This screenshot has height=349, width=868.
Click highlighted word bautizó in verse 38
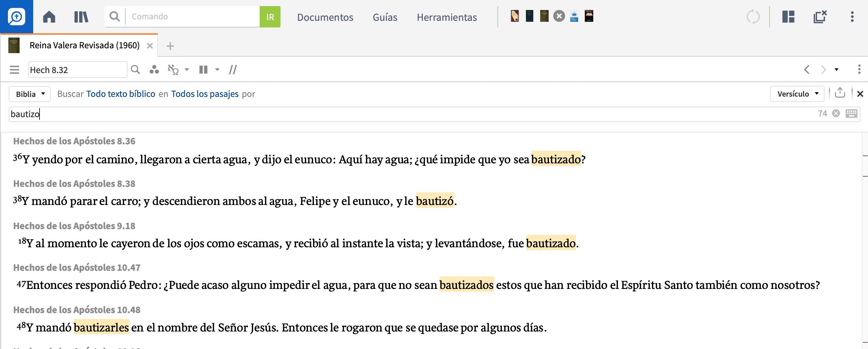tap(435, 201)
